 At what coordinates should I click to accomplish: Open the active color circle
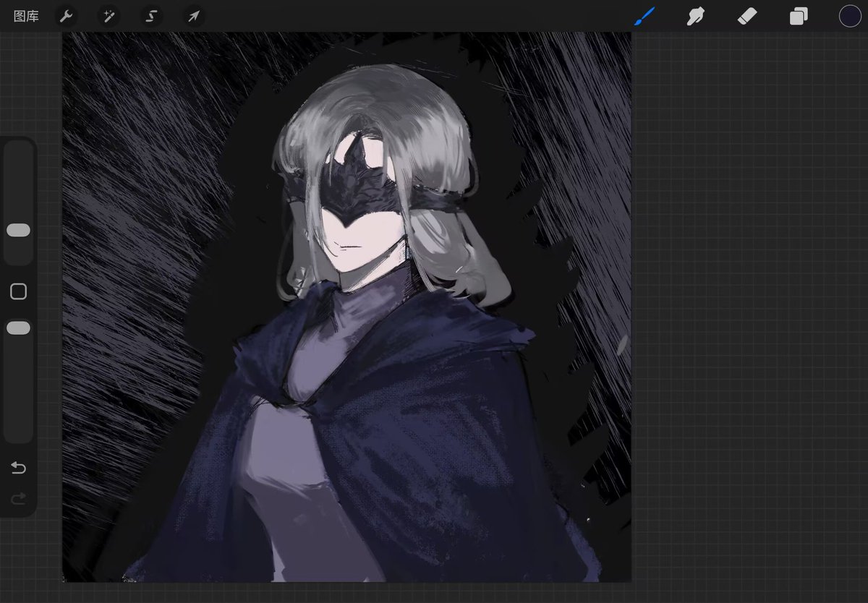850,16
